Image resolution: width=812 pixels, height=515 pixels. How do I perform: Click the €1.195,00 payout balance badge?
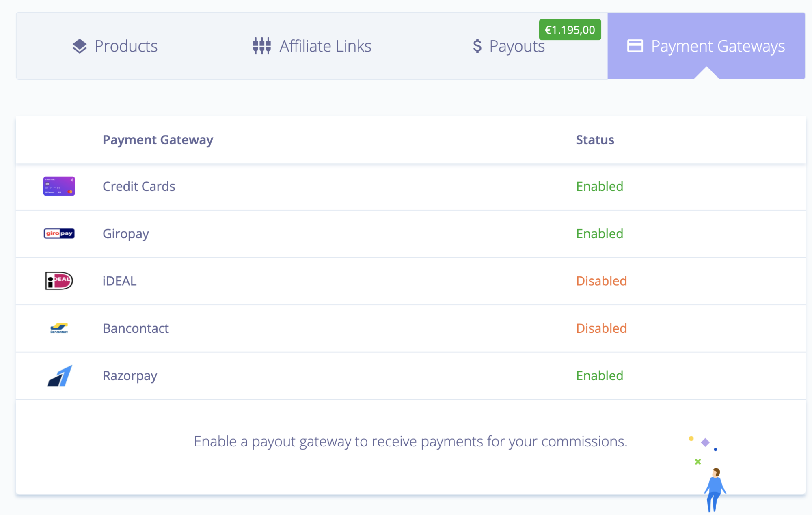point(570,30)
